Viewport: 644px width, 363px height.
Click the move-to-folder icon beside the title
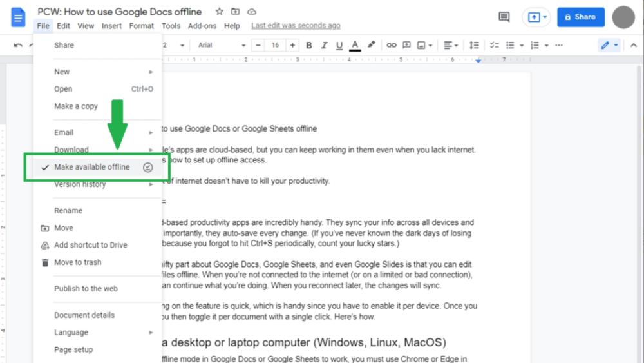click(x=235, y=12)
